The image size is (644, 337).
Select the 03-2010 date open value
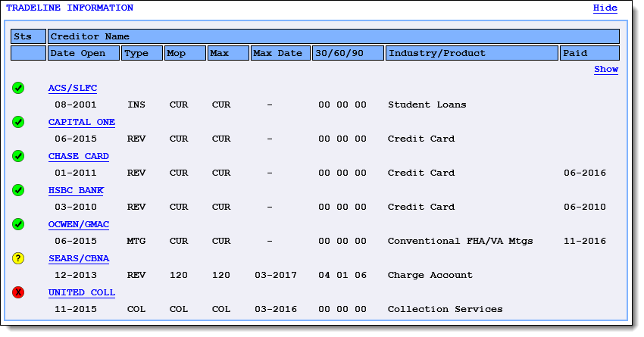[76, 207]
